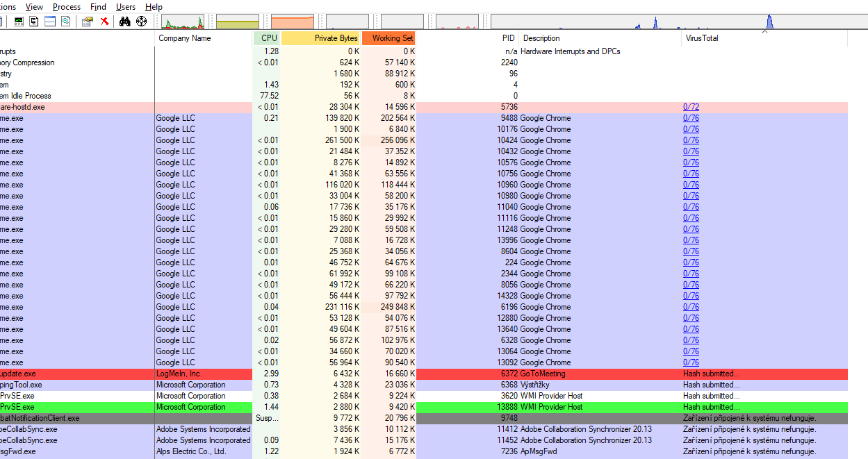The height and width of the screenshot is (459, 868).
Task: Sort by the Private Bytes column header
Action: (x=336, y=38)
